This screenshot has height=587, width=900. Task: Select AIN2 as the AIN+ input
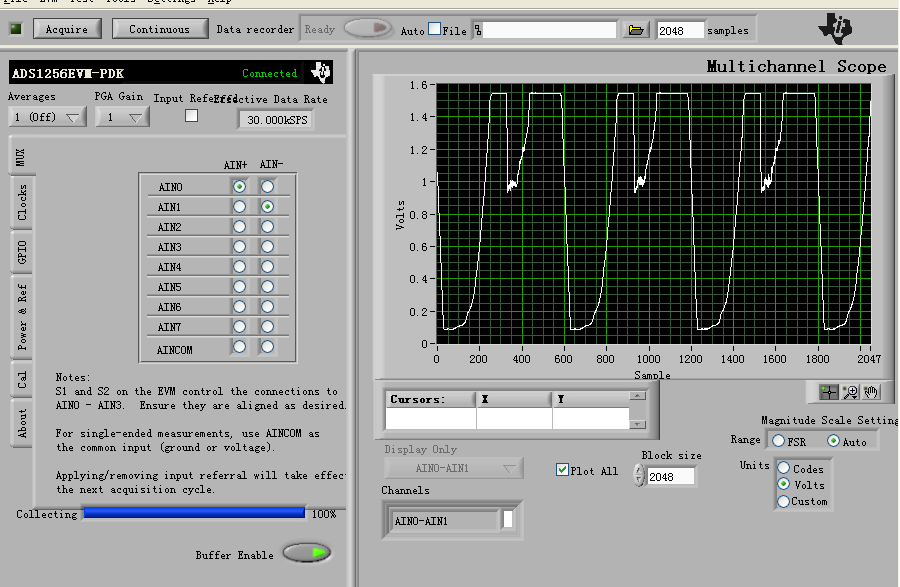(x=239, y=227)
